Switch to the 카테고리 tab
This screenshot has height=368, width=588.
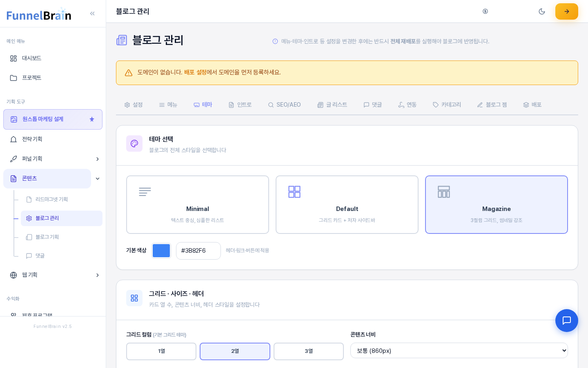[447, 105]
